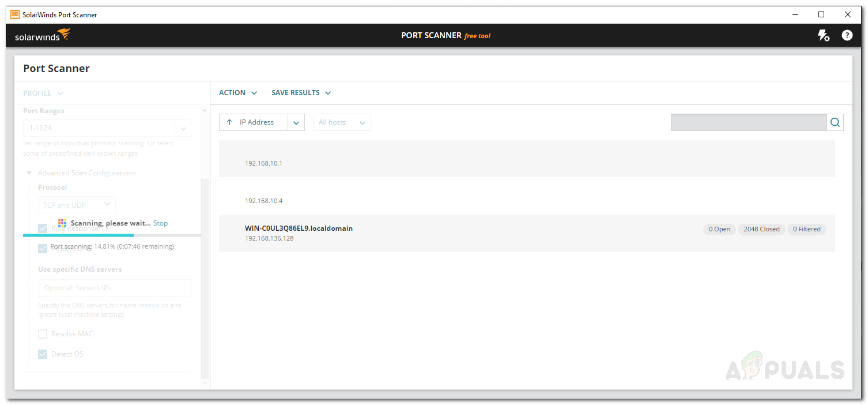Click the 2048 Closed ports badge
The image size is (868, 405).
point(761,229)
